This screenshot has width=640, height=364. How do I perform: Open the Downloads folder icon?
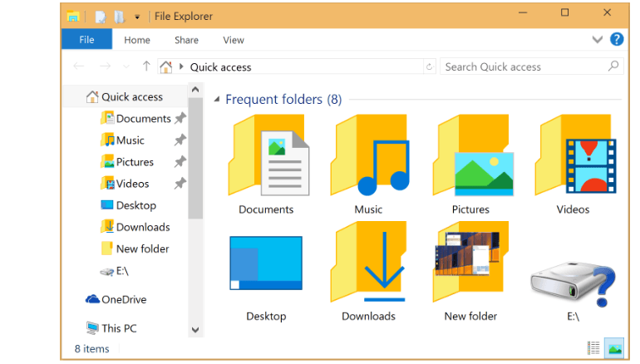click(369, 264)
